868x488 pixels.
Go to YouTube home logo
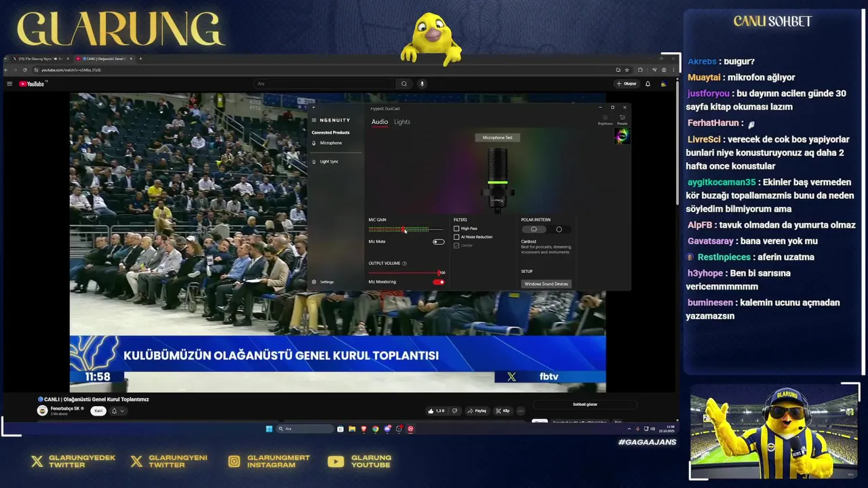pyautogui.click(x=32, y=84)
